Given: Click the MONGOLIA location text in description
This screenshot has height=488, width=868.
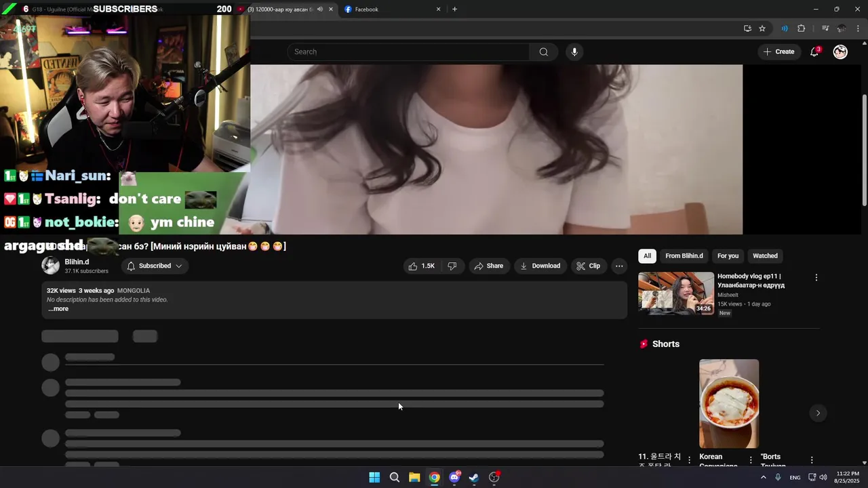Looking at the screenshot, I should (x=134, y=291).
